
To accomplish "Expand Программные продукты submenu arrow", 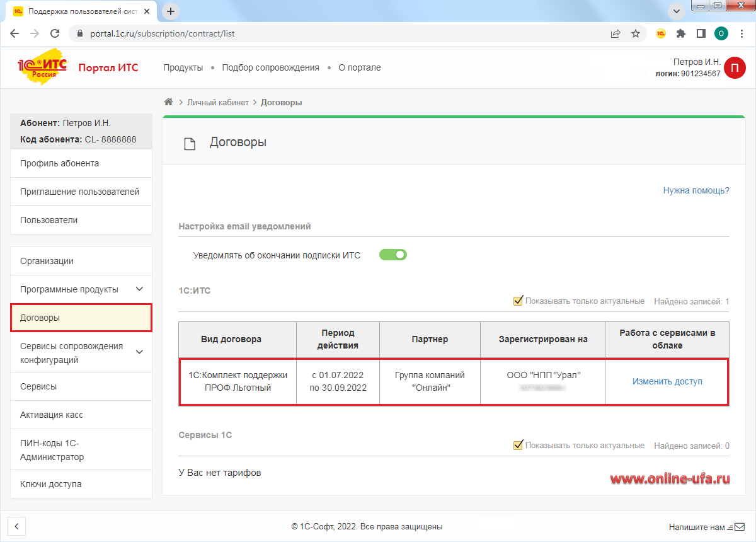I will click(x=140, y=289).
